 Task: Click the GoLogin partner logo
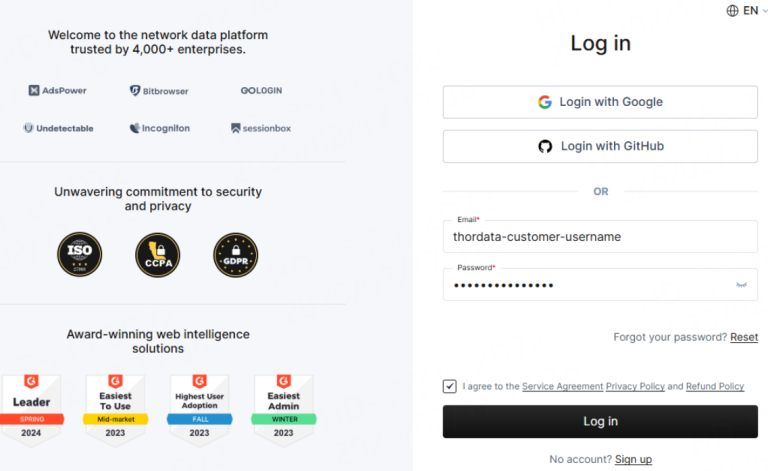[261, 90]
